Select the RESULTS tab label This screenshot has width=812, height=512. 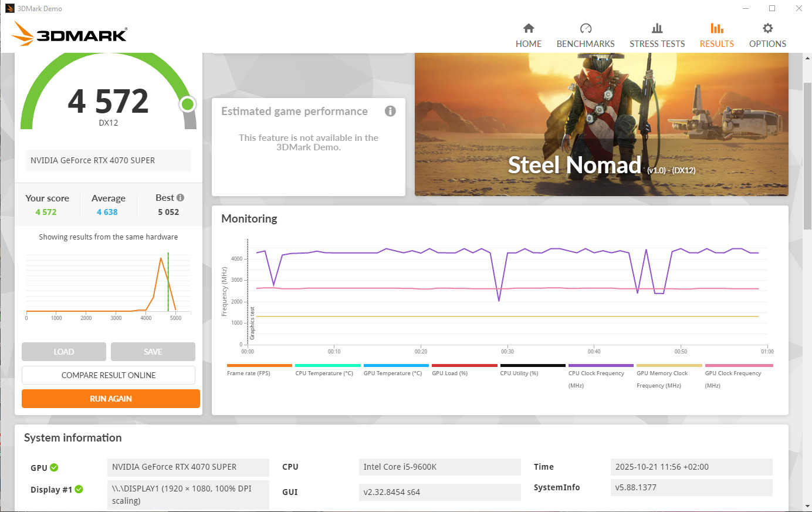(717, 44)
